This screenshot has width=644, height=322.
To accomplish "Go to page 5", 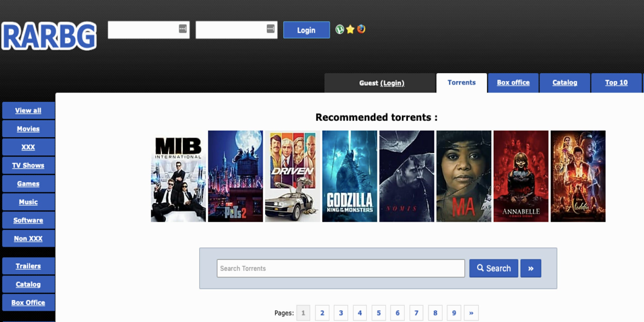I will coord(379,313).
